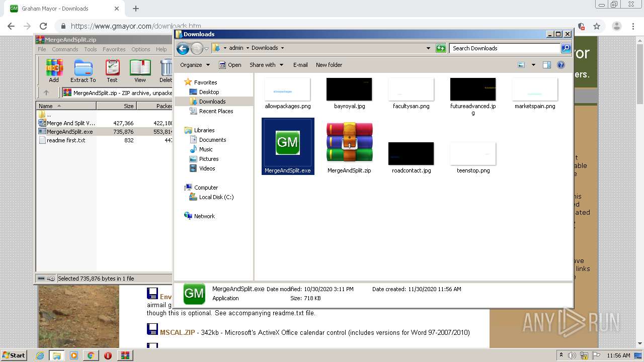
Task: Click the Explorer Back arrow button
Action: click(183, 48)
